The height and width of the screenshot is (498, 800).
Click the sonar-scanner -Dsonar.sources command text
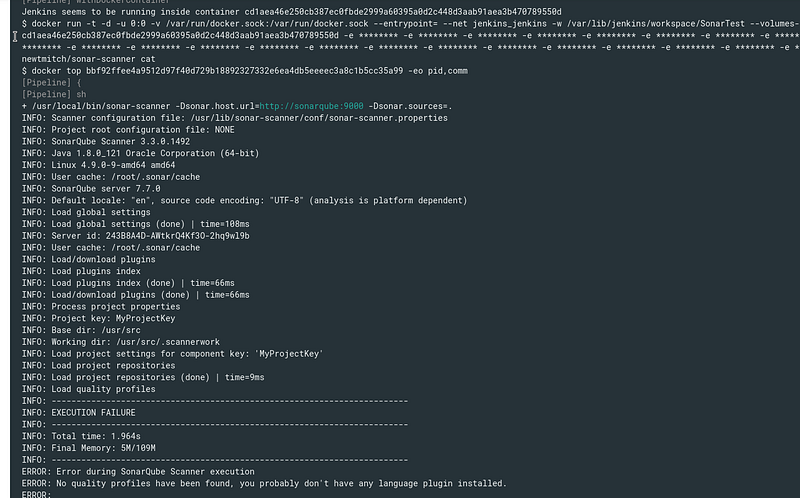(242, 106)
